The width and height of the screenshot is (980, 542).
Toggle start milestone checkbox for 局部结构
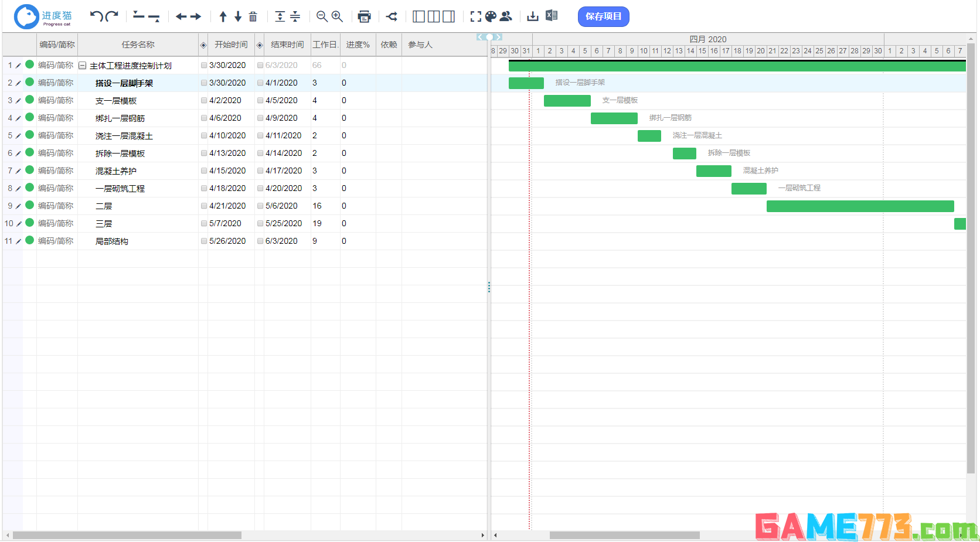coord(204,241)
